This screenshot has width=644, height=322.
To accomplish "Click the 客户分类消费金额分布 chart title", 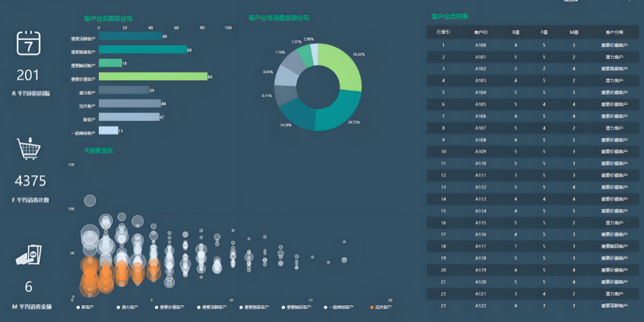I will [279, 18].
